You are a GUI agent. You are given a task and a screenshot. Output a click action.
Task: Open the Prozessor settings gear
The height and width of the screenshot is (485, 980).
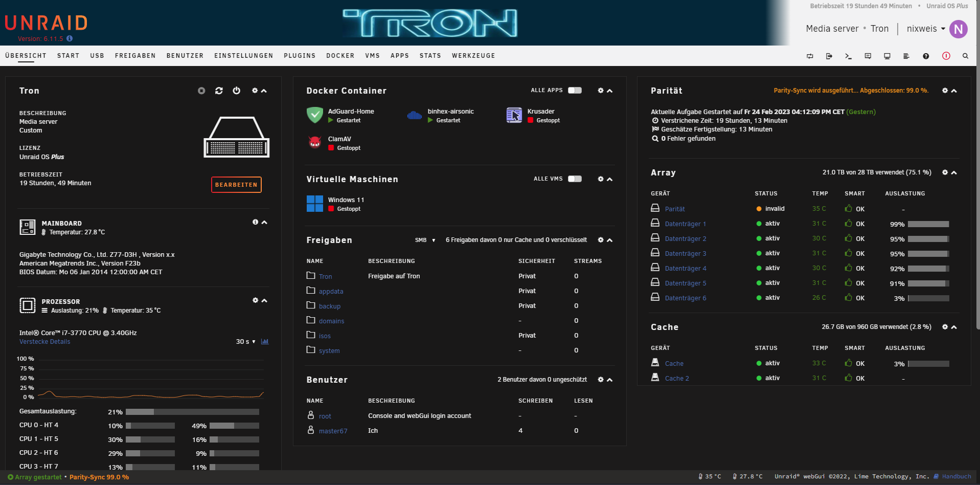click(255, 300)
